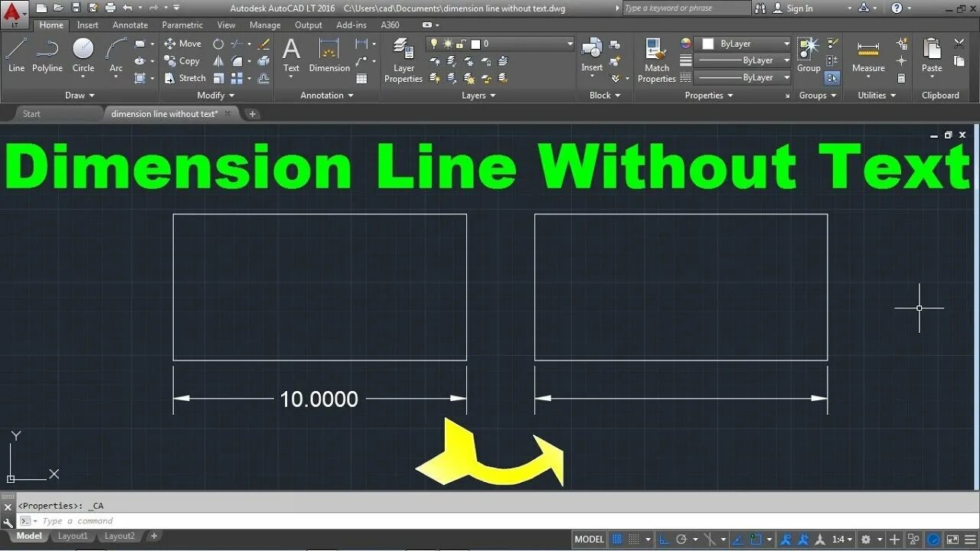Screen dimensions: 980x551
Task: Open the Manage ribbon tab
Action: [x=265, y=25]
